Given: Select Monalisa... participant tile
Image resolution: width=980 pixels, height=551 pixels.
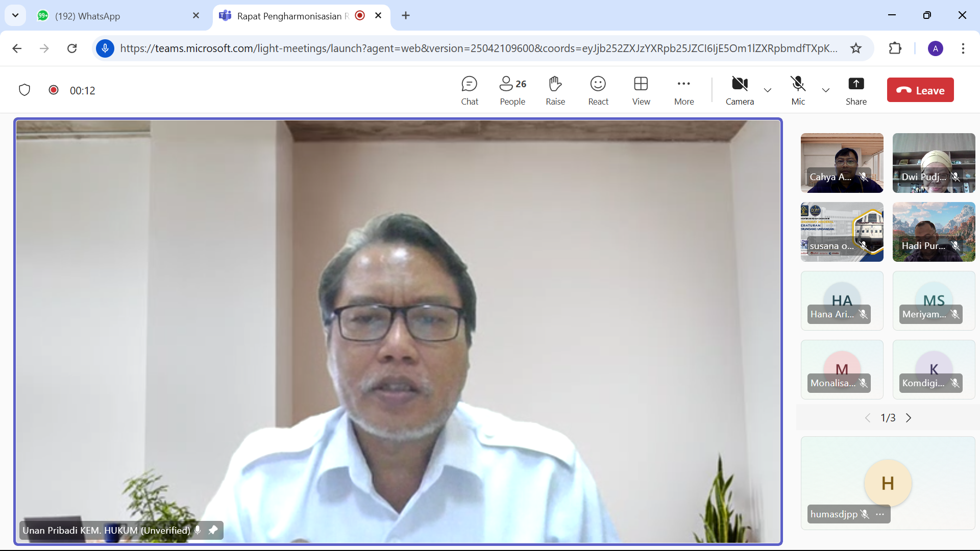Looking at the screenshot, I should pyautogui.click(x=842, y=369).
